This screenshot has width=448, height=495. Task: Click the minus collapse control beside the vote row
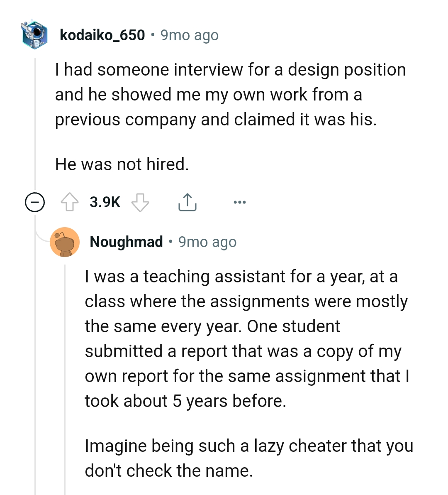pos(35,202)
